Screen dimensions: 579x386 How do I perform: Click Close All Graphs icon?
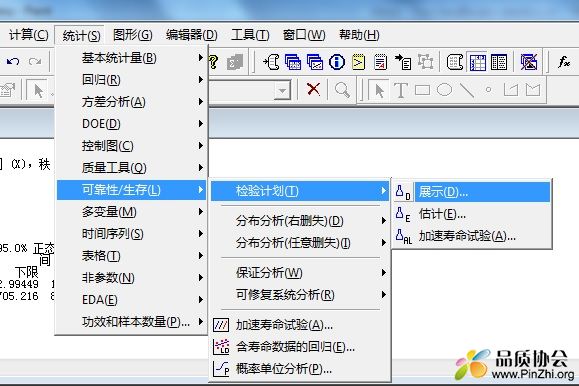[528, 62]
